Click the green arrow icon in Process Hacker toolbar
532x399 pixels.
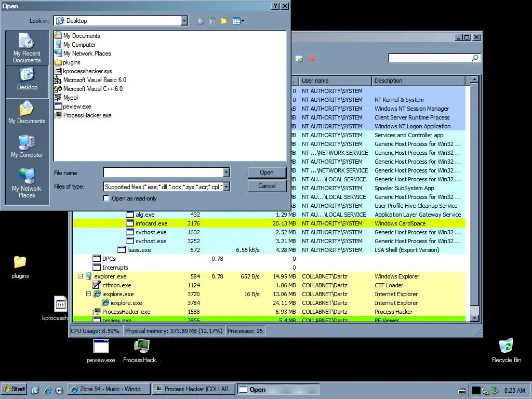click(299, 58)
